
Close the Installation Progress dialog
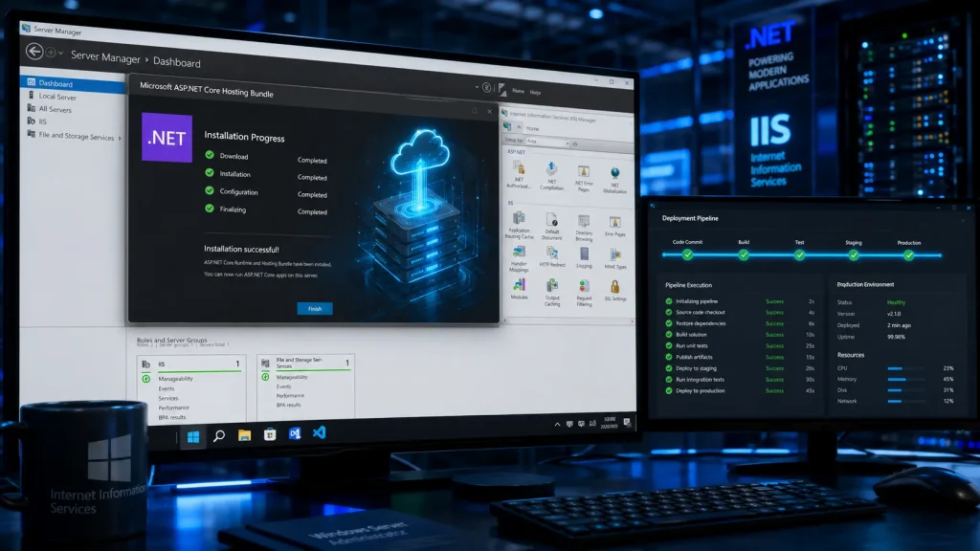coord(489,112)
